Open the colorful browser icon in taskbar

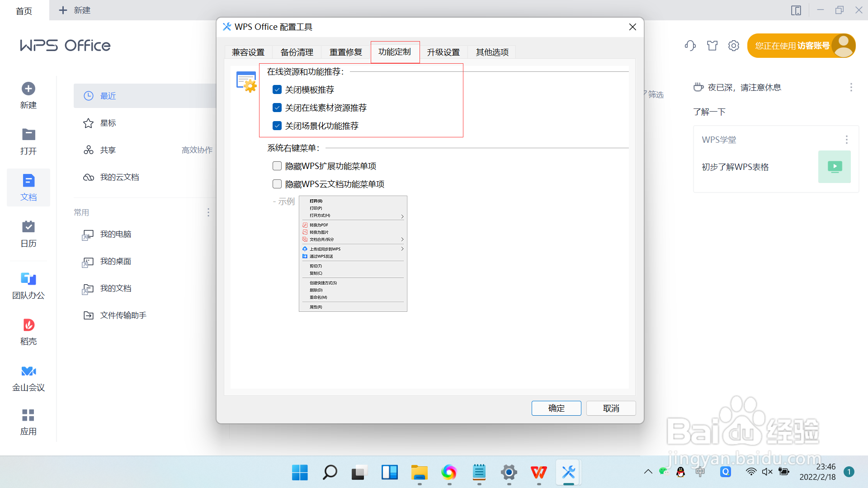click(449, 472)
